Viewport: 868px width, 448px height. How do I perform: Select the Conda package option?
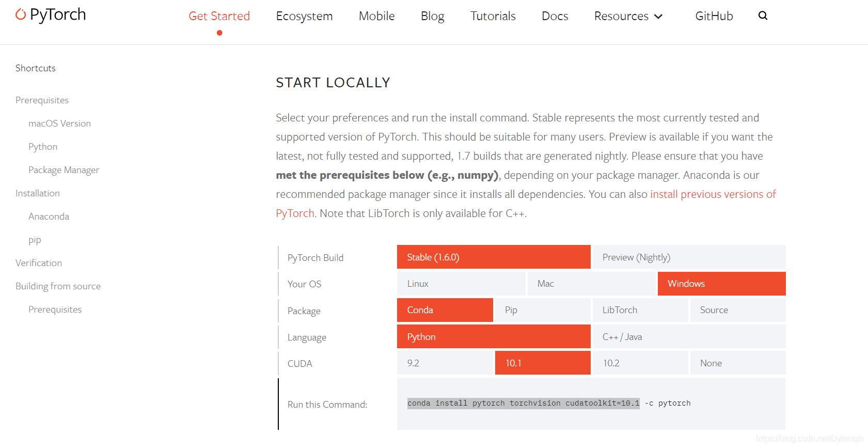445,310
